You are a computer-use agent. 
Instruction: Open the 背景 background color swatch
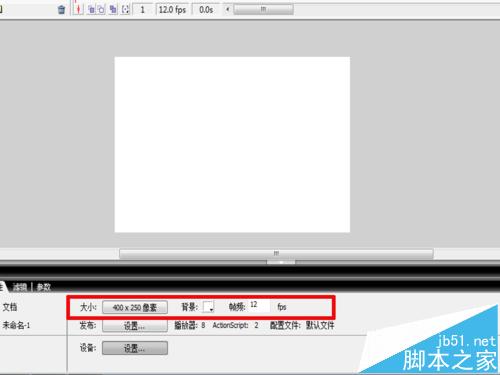pos(209,307)
